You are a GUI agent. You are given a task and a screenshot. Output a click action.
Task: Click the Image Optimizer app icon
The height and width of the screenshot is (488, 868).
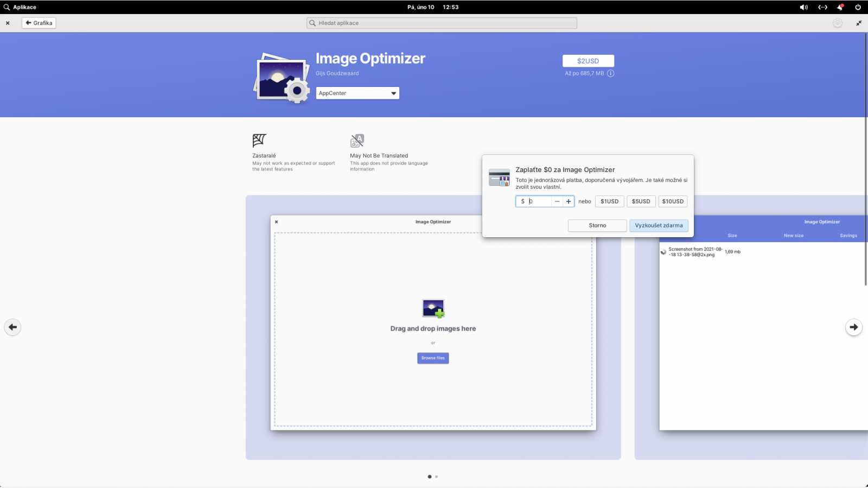pyautogui.click(x=282, y=78)
